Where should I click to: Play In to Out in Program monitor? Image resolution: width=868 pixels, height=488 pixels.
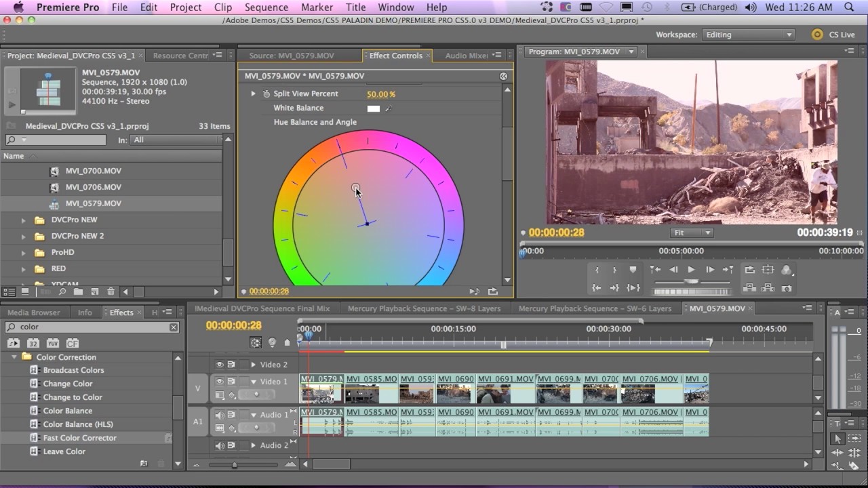coord(633,288)
